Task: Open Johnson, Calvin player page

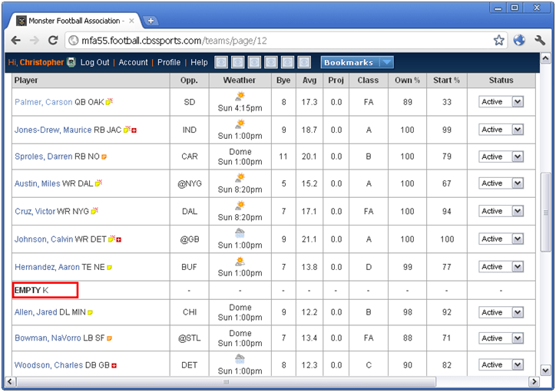Action: point(44,239)
